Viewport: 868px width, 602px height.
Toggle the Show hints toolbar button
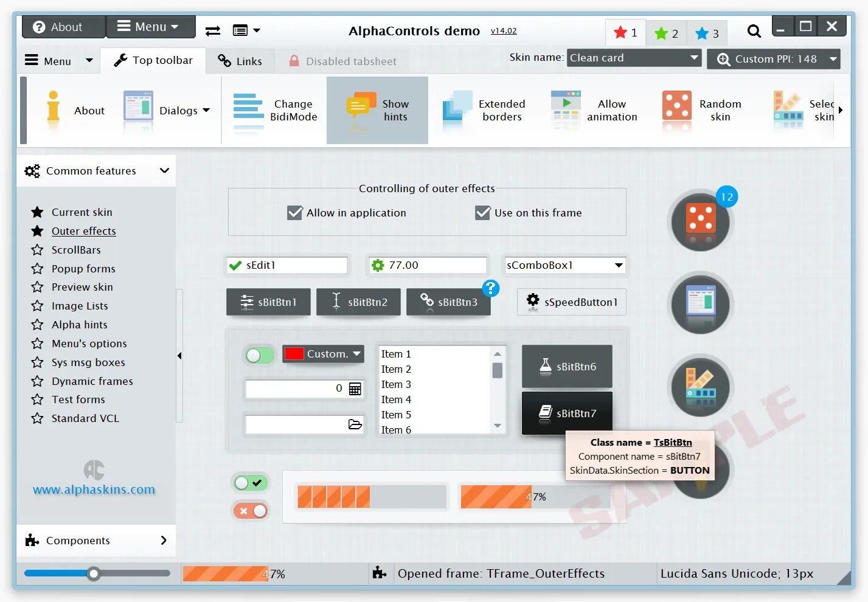[x=377, y=111]
